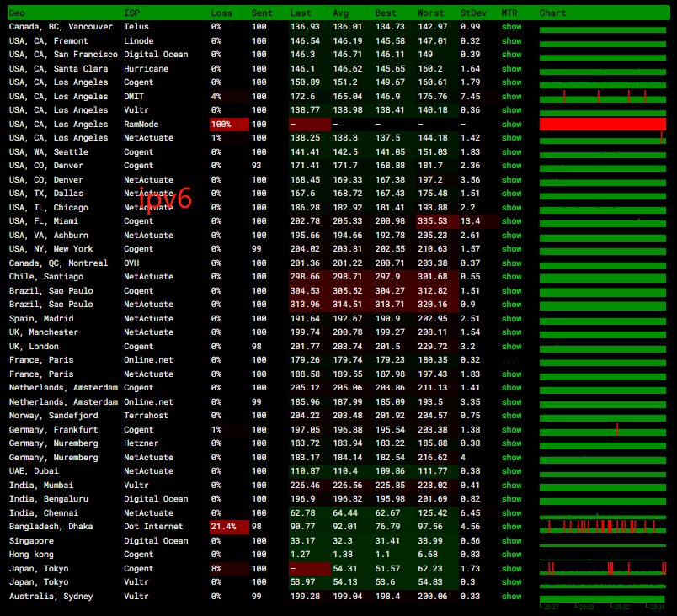Screen dimensions: 677x616
Task: Select the Avg column header
Action: pos(341,13)
